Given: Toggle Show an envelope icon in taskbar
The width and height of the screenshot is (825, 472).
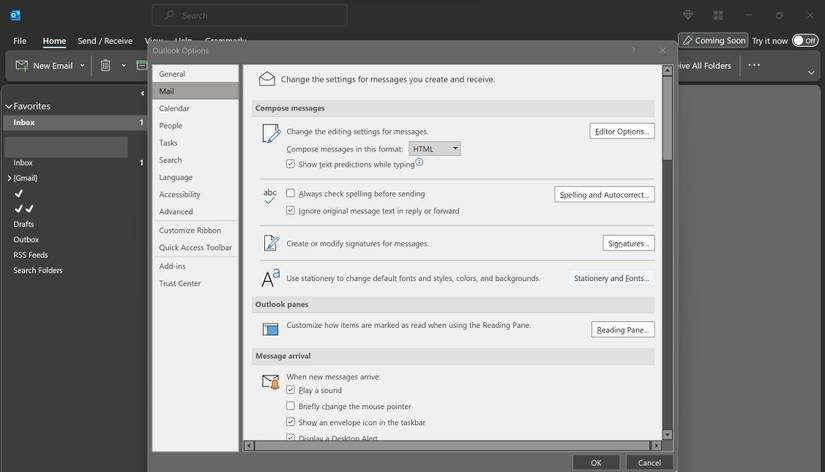Looking at the screenshot, I should click(290, 422).
